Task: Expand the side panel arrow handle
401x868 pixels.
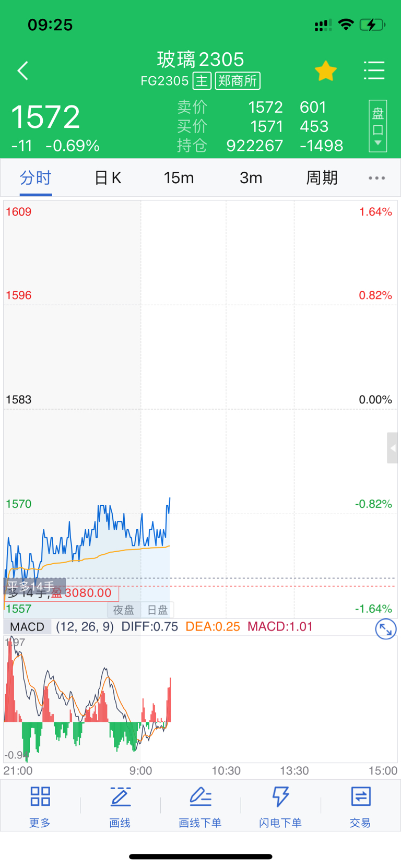Action: tap(392, 448)
